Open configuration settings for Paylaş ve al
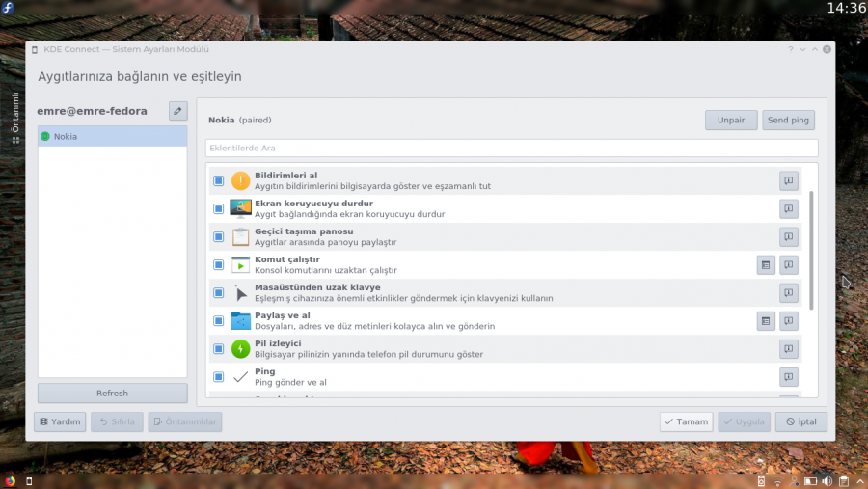Image resolution: width=868 pixels, height=489 pixels. point(766,320)
